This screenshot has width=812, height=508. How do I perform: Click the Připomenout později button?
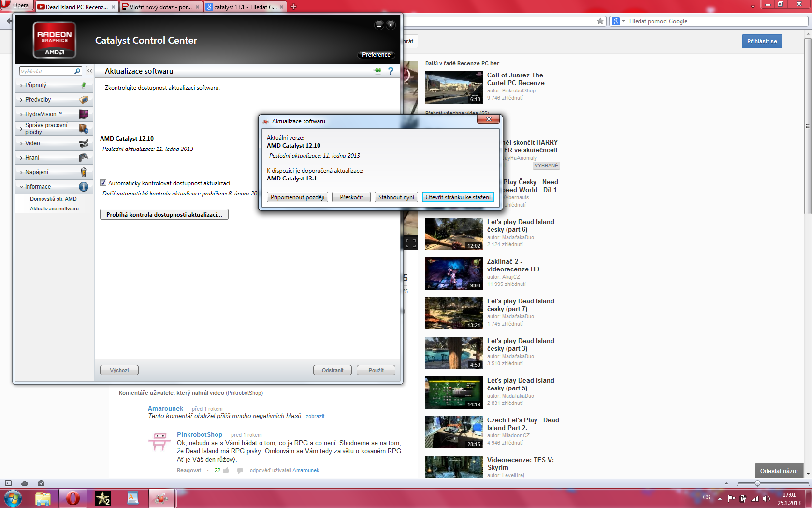297,197
